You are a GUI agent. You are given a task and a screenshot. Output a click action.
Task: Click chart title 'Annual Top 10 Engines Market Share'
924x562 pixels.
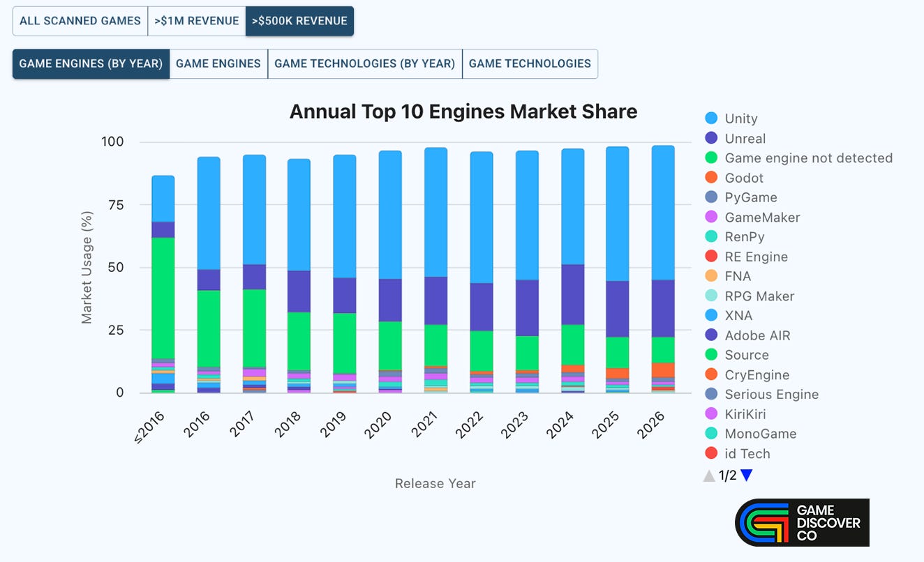463,112
